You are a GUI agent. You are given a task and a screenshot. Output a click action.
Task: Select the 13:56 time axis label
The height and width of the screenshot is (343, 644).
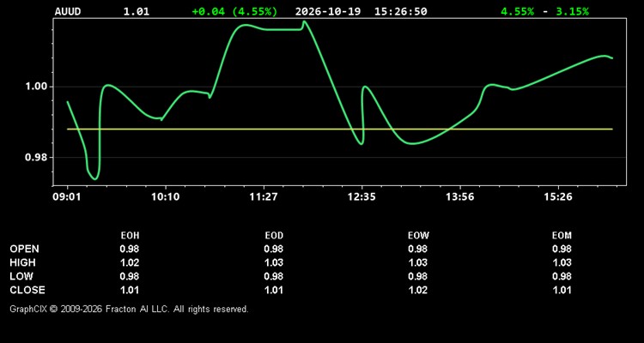point(460,197)
